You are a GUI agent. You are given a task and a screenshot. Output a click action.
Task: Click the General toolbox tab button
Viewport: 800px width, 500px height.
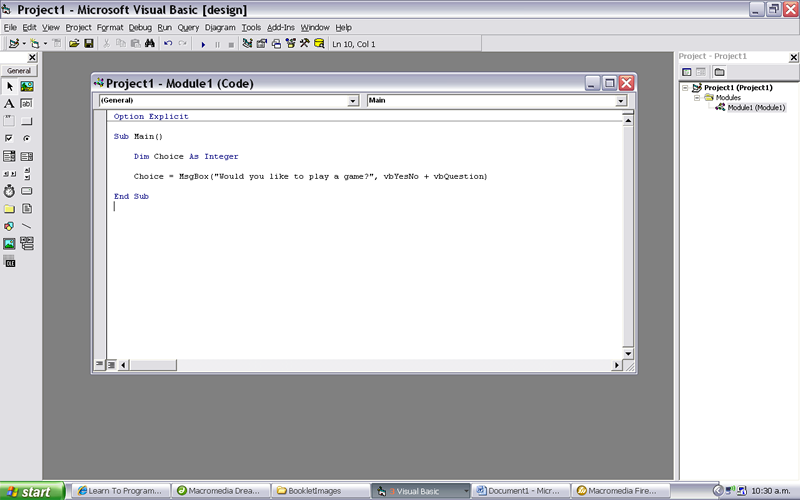(x=19, y=71)
